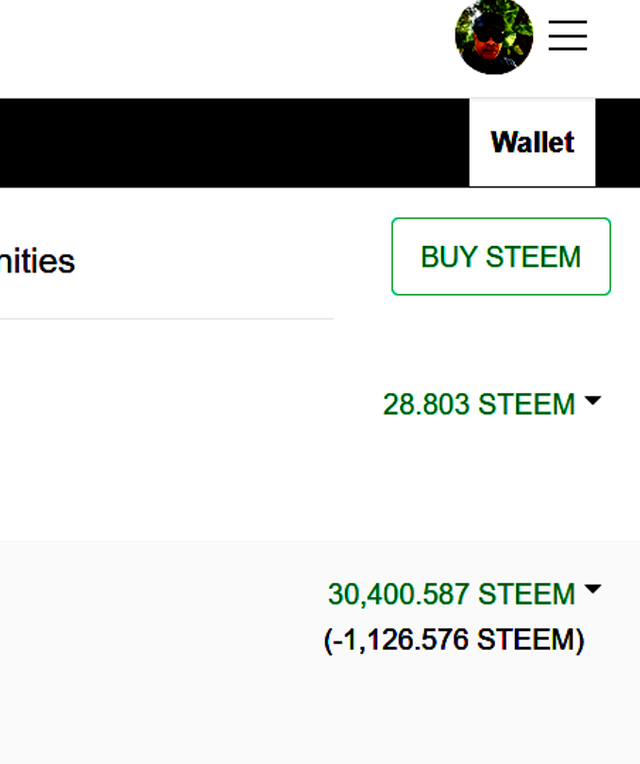Click the black navigation bar left of Wallet

(x=230, y=142)
